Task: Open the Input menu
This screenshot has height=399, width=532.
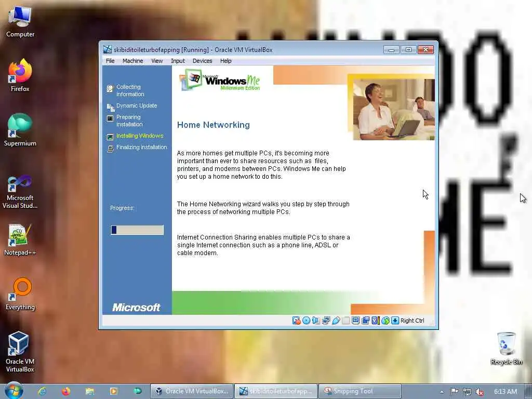Action: point(178,61)
